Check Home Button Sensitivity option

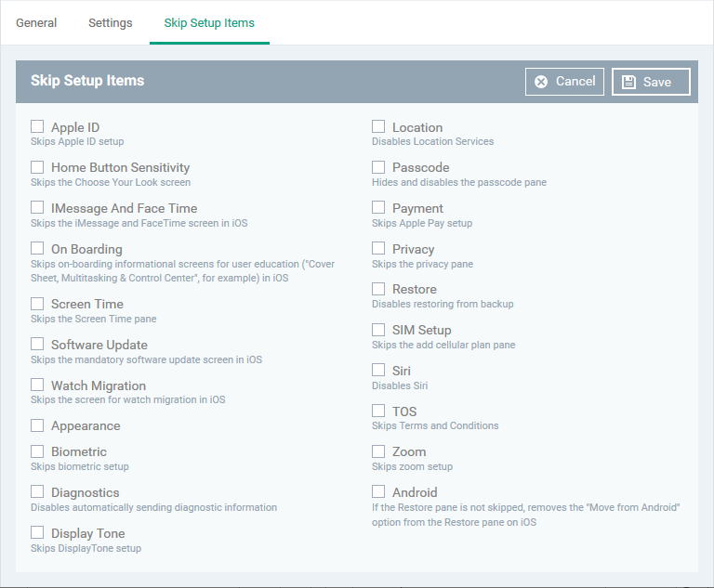(37, 167)
